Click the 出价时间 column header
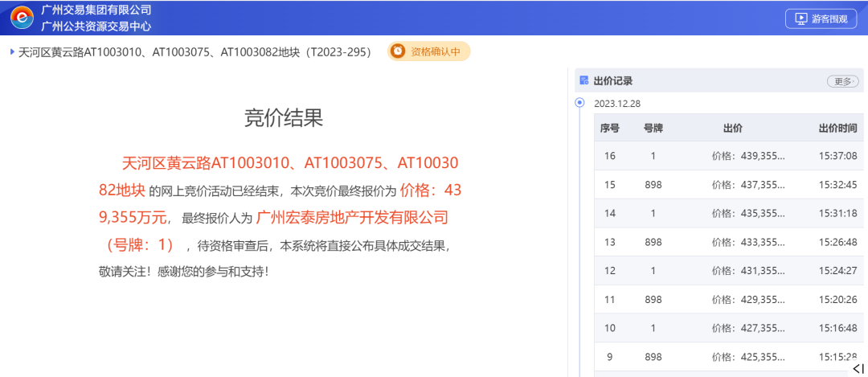Image resolution: width=868 pixels, height=377 pixels. [837, 129]
